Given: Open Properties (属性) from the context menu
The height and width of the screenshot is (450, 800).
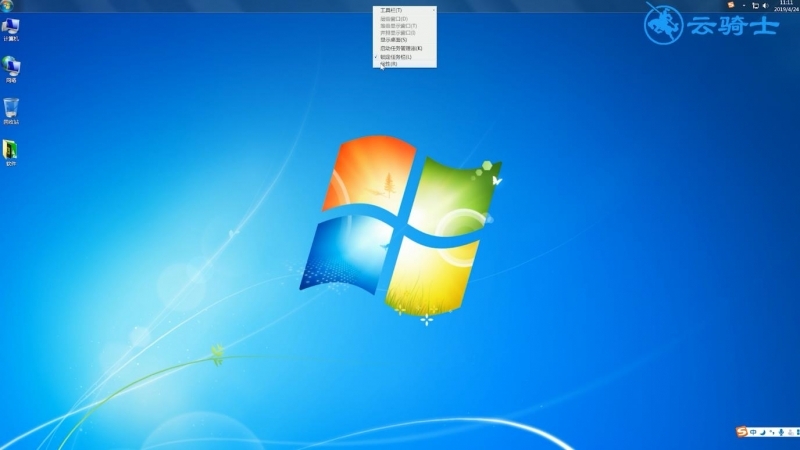Looking at the screenshot, I should click(405, 64).
